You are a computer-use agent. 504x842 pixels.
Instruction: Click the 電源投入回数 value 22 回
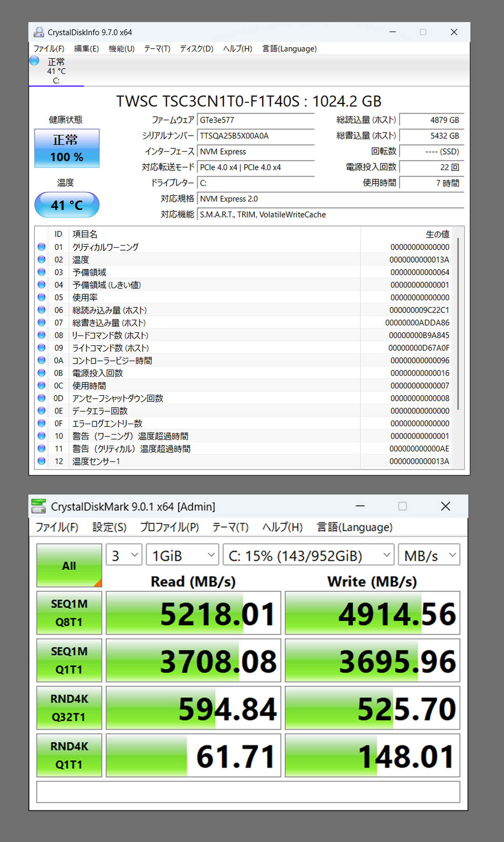tap(432, 167)
